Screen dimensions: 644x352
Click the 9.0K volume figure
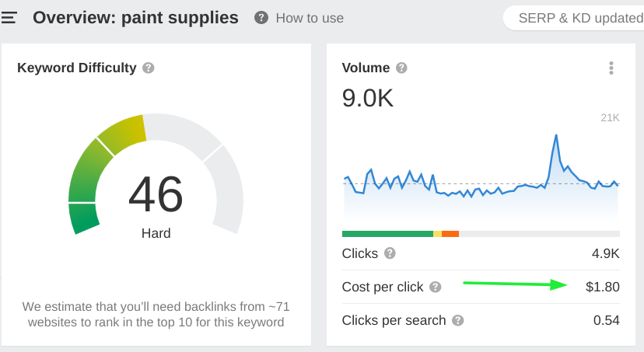(367, 99)
